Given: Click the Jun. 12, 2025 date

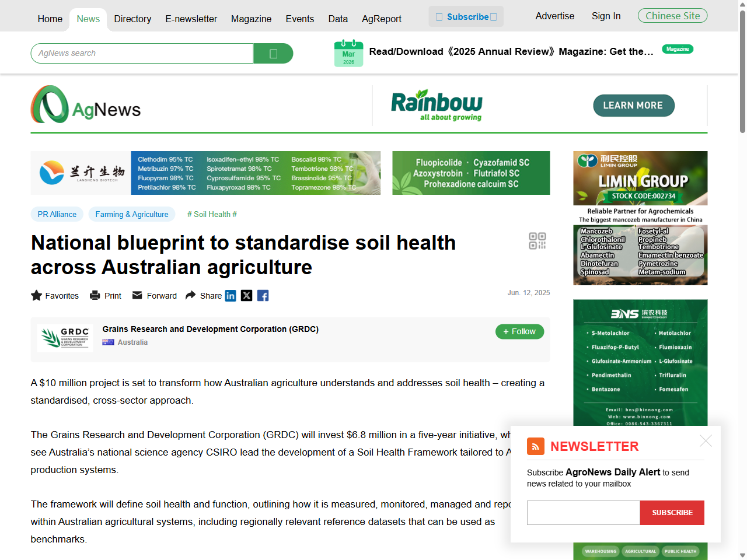Looking at the screenshot, I should click(529, 293).
